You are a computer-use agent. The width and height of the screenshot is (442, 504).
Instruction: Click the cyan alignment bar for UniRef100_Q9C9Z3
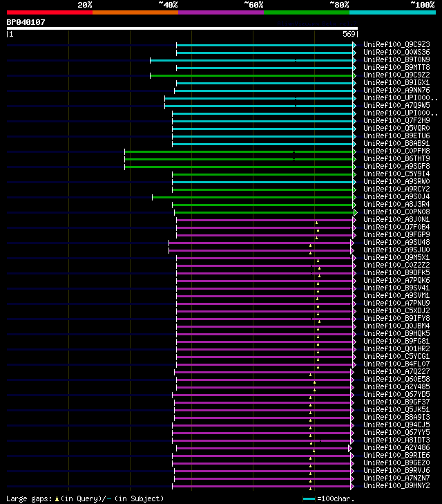pos(265,46)
